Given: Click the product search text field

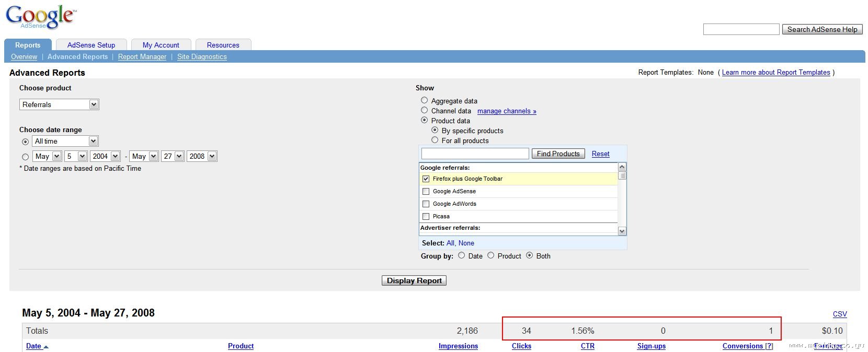Looking at the screenshot, I should 475,154.
